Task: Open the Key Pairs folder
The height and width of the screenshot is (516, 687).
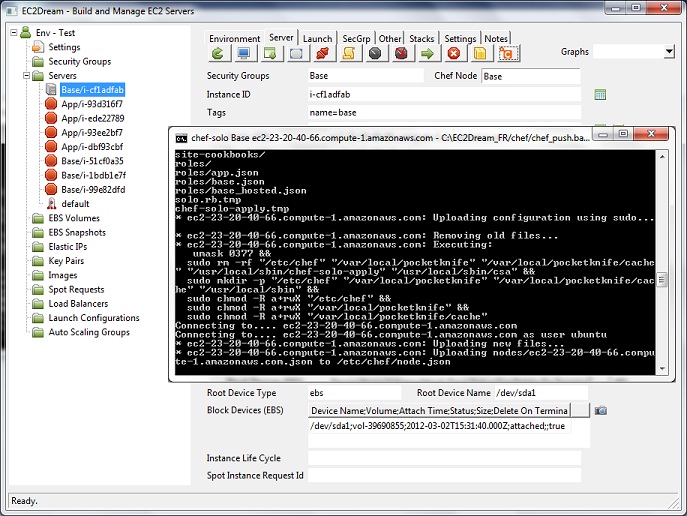Action: pos(66,261)
